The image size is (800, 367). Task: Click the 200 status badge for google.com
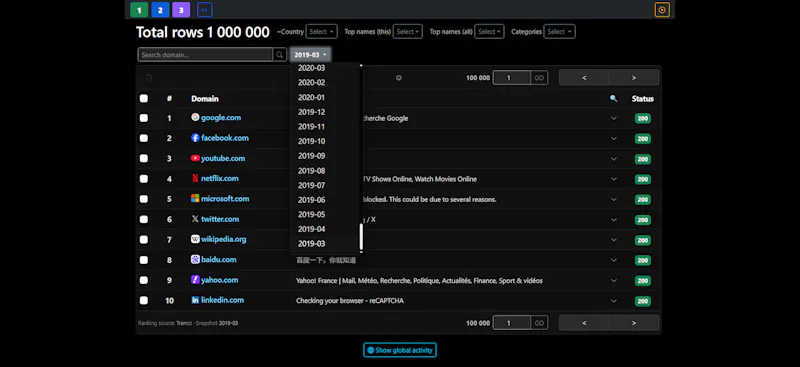643,118
